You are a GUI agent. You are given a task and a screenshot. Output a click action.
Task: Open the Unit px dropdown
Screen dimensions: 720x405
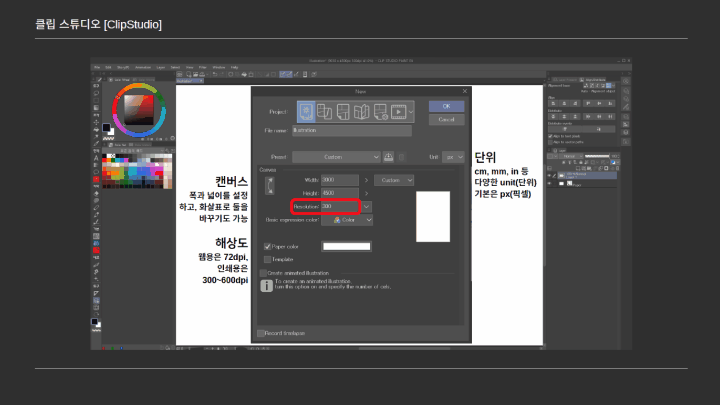point(453,157)
